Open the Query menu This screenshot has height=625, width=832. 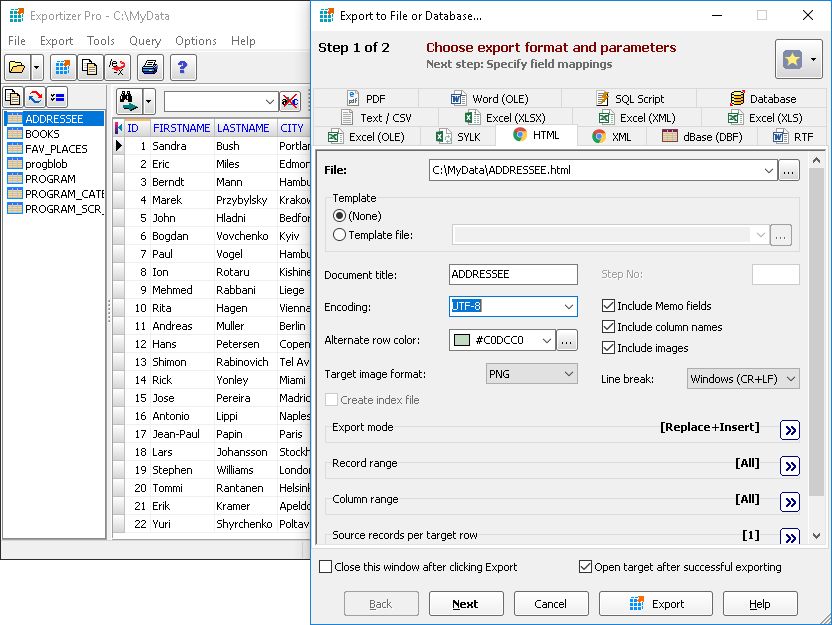pos(145,41)
